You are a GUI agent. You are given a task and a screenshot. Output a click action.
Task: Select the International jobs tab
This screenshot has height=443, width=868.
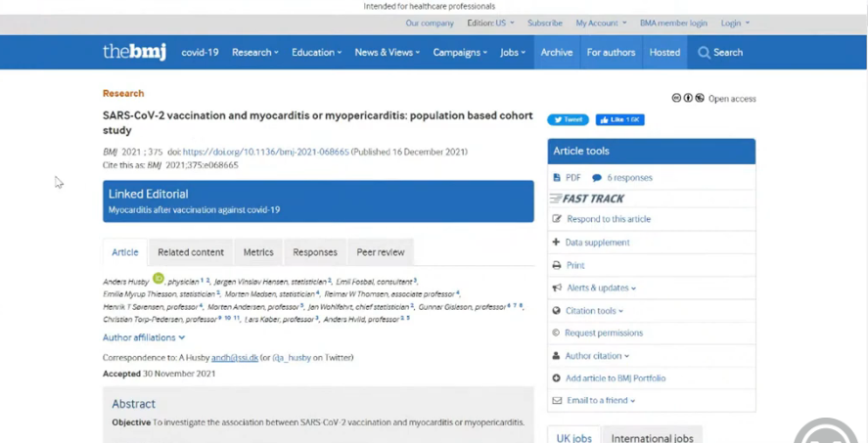[x=652, y=437]
